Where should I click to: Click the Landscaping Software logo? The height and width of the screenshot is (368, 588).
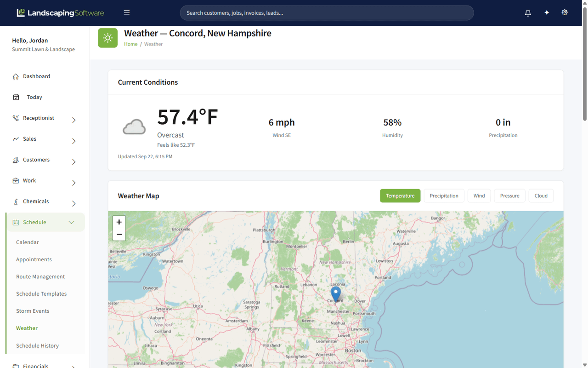[60, 13]
